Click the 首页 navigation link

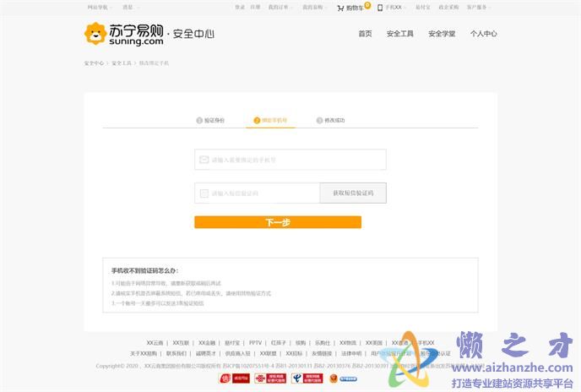point(365,34)
